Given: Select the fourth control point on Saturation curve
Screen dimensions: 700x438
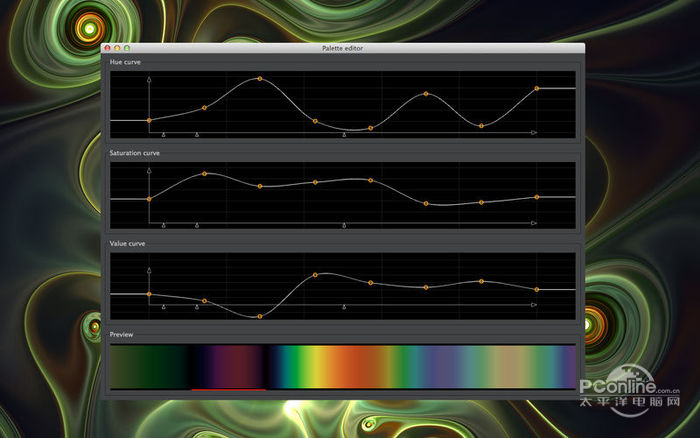Looking at the screenshot, I should coord(315,182).
